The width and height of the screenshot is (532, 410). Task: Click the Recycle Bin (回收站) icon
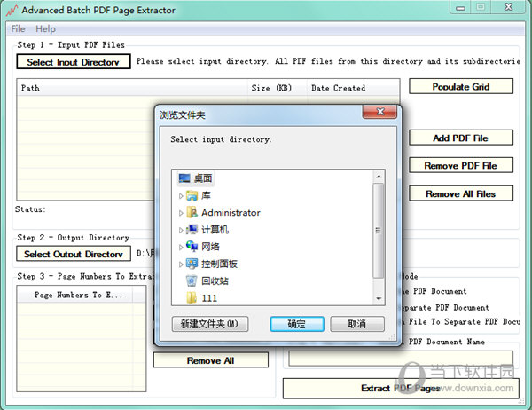192,281
